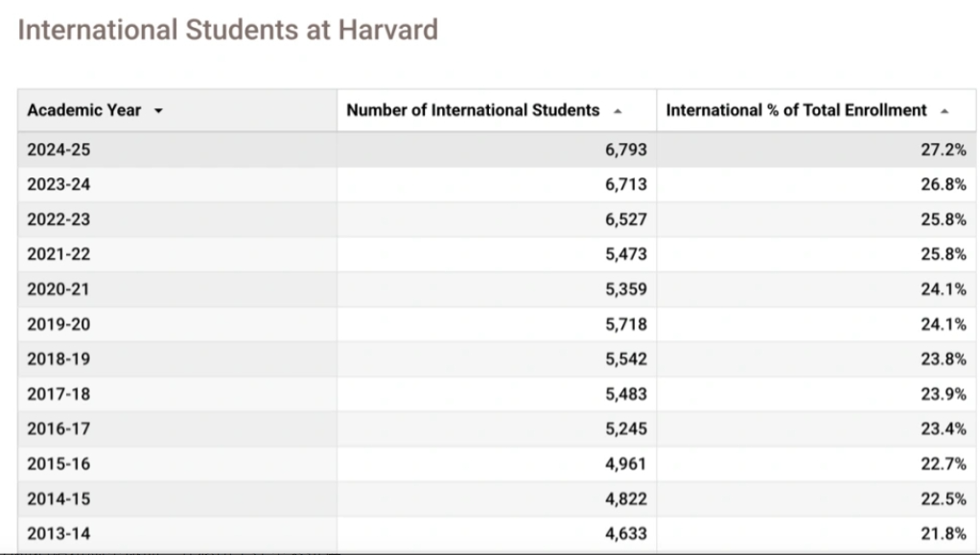Click the 6,527 student count cell
The width and height of the screenshot is (980, 555).
pos(626,220)
